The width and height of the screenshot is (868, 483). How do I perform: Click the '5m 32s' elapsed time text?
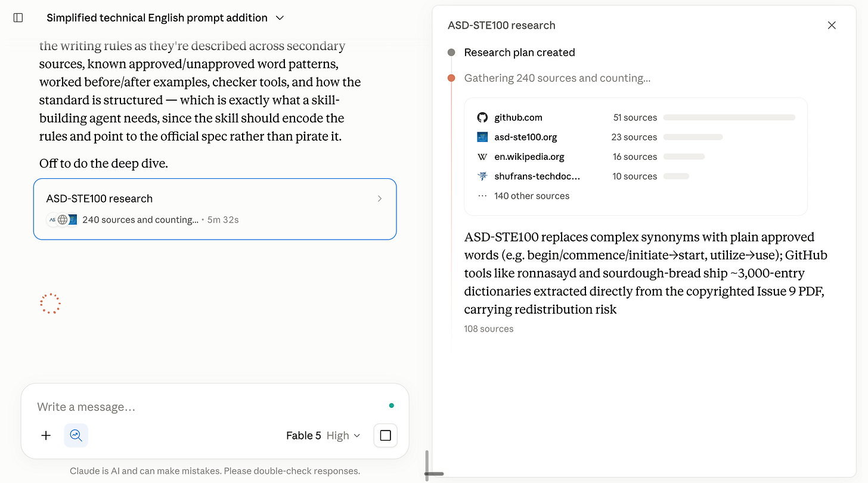click(223, 219)
